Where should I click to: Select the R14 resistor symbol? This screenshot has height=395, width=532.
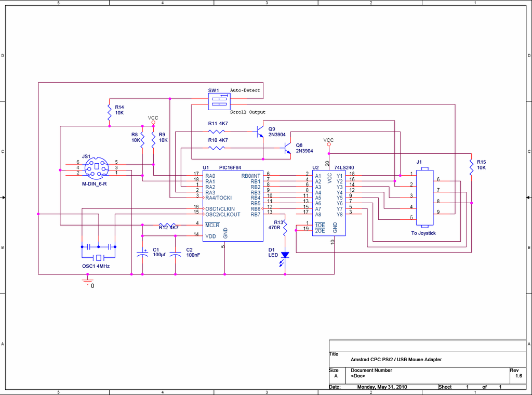click(x=109, y=112)
